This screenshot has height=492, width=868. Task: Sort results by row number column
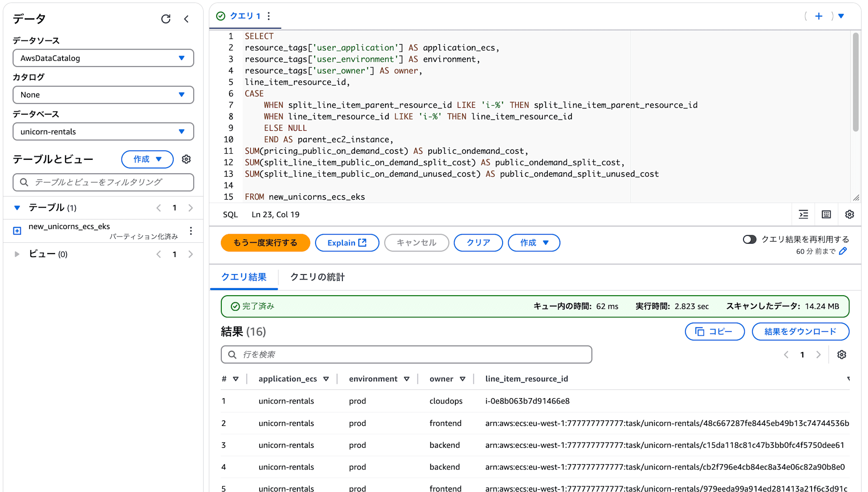click(x=236, y=379)
